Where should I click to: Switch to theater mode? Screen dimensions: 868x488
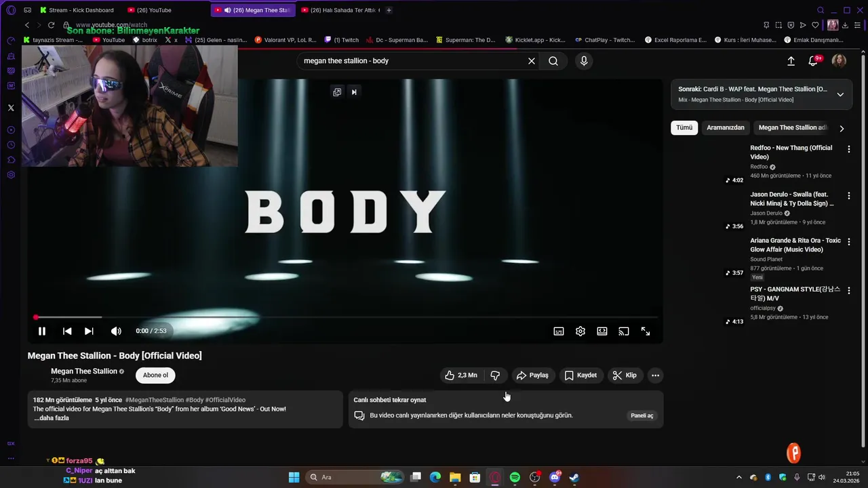[602, 331]
